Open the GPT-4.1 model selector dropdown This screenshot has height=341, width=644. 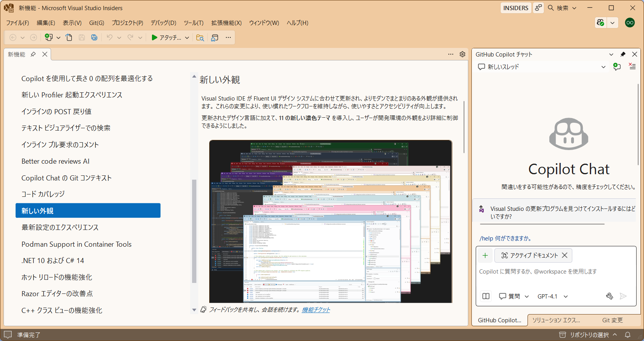click(553, 296)
